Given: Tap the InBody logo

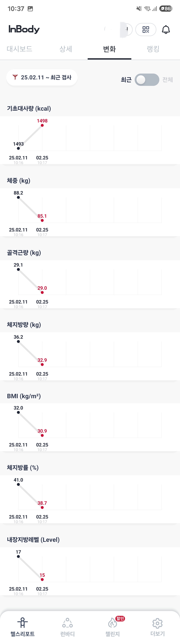Looking at the screenshot, I should (x=24, y=29).
